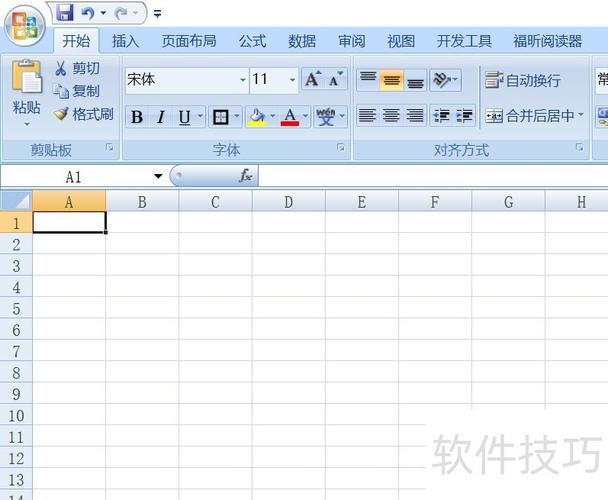This screenshot has width=608, height=500.
Task: Decrease indent icon
Action: pos(441,116)
